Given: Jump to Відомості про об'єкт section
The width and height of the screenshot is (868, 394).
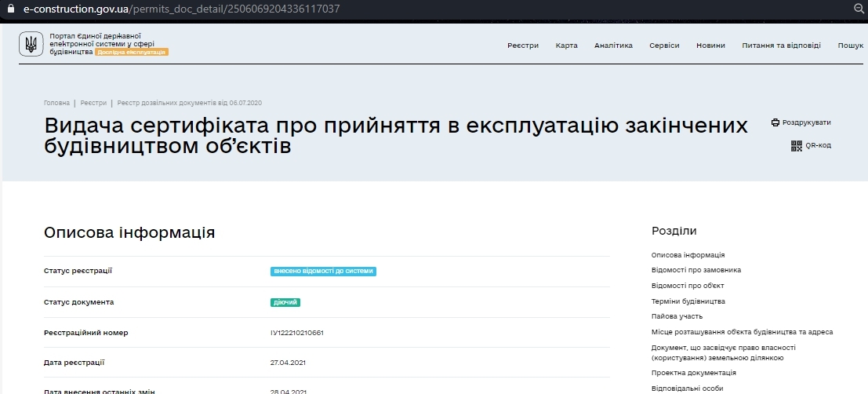Looking at the screenshot, I should (688, 286).
